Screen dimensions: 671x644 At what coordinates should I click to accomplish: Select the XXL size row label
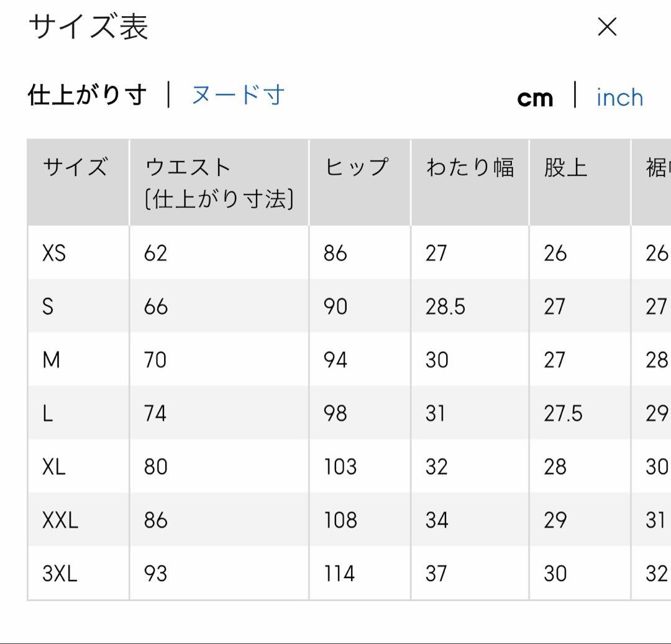coord(60,520)
